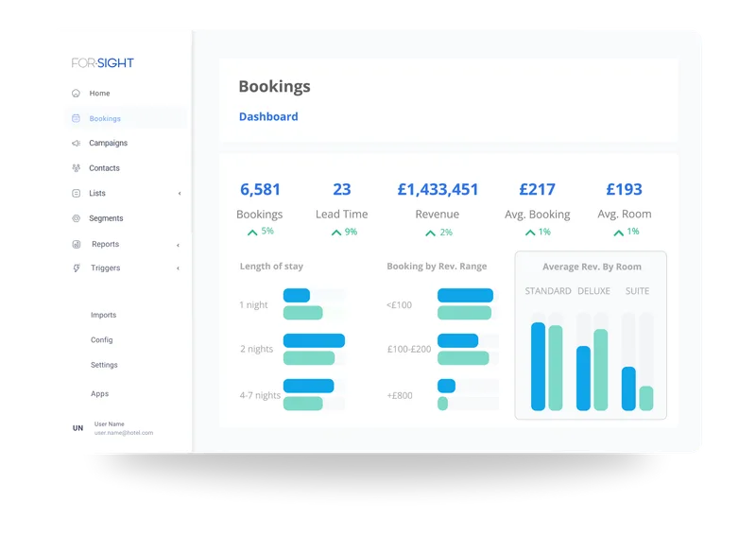756x535 pixels.
Task: Click the 2% revenue change
Action: [446, 233]
